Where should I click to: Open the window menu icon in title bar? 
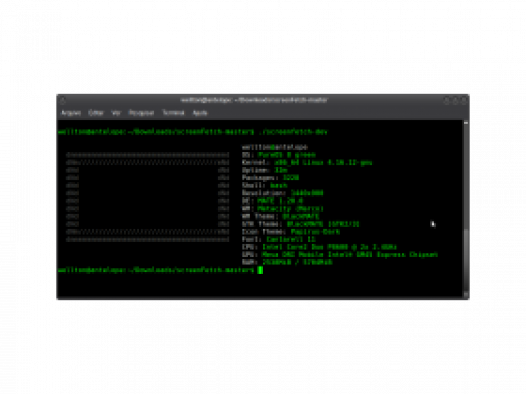(63, 100)
